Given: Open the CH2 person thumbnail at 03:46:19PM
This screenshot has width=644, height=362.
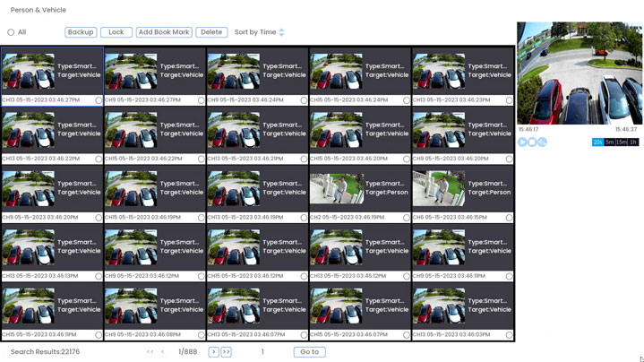Looking at the screenshot, I should [x=337, y=189].
